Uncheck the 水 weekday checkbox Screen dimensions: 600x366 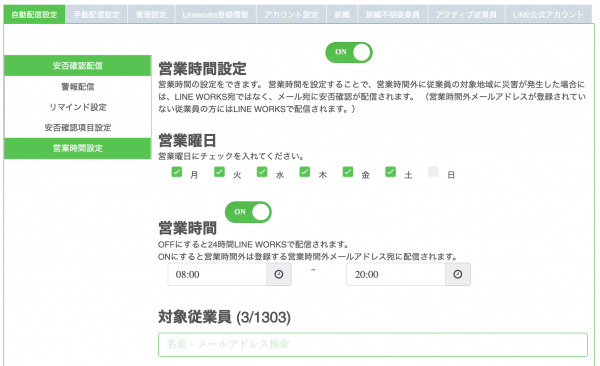click(x=262, y=172)
